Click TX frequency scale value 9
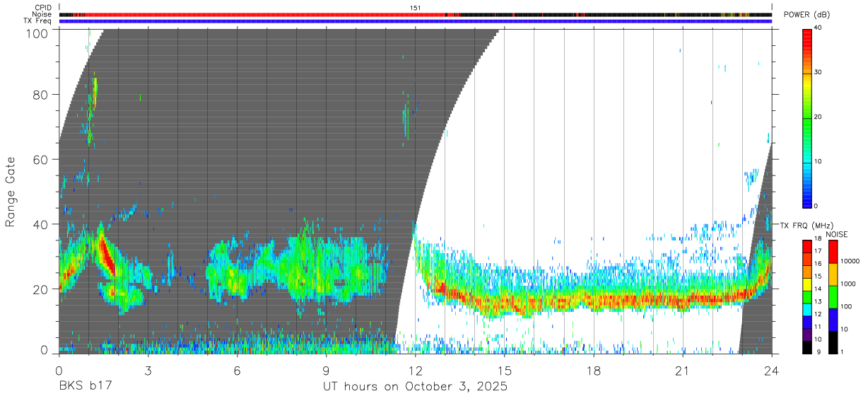This screenshot has height=401, width=868. point(817,353)
